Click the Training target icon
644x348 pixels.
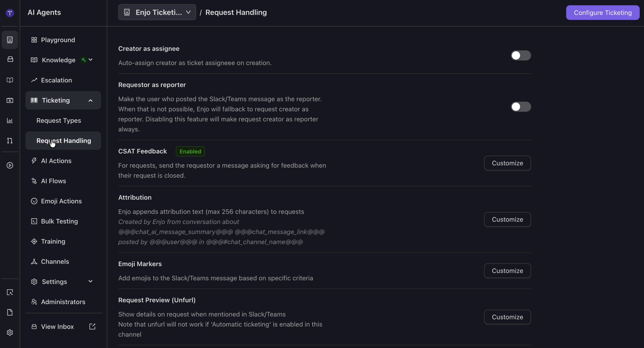[34, 241]
